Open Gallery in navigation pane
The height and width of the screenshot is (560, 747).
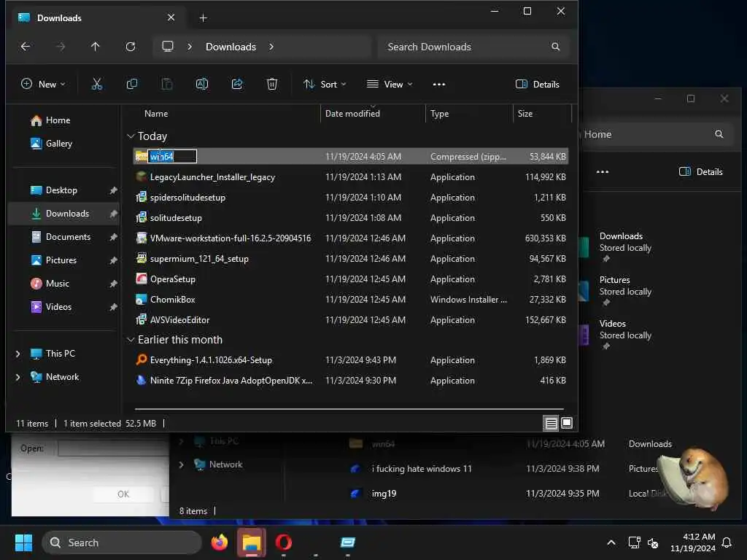click(52, 144)
